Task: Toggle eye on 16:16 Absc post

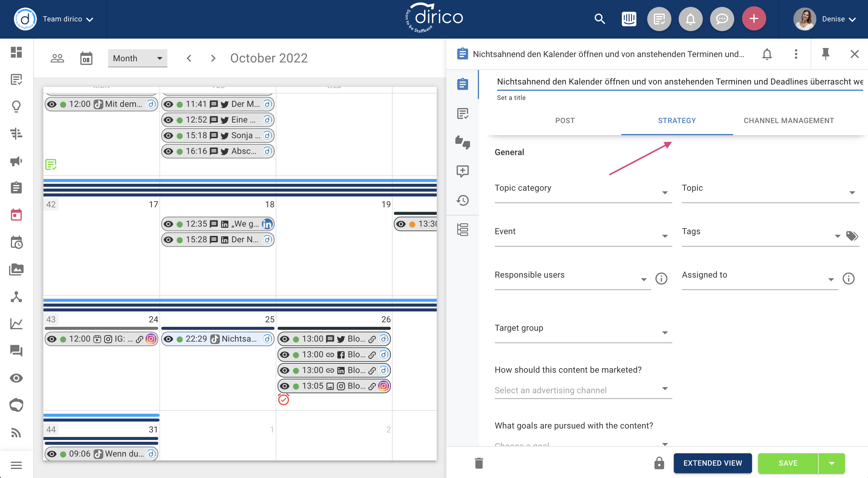Action: click(x=169, y=151)
